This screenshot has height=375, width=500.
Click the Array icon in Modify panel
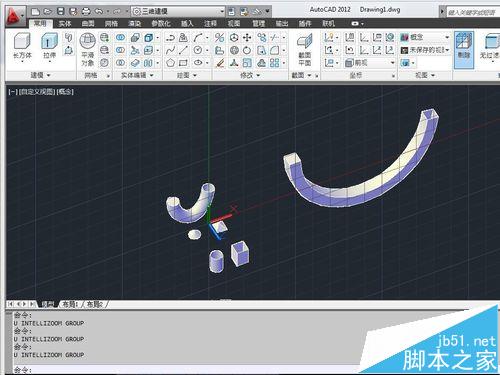(x=275, y=63)
